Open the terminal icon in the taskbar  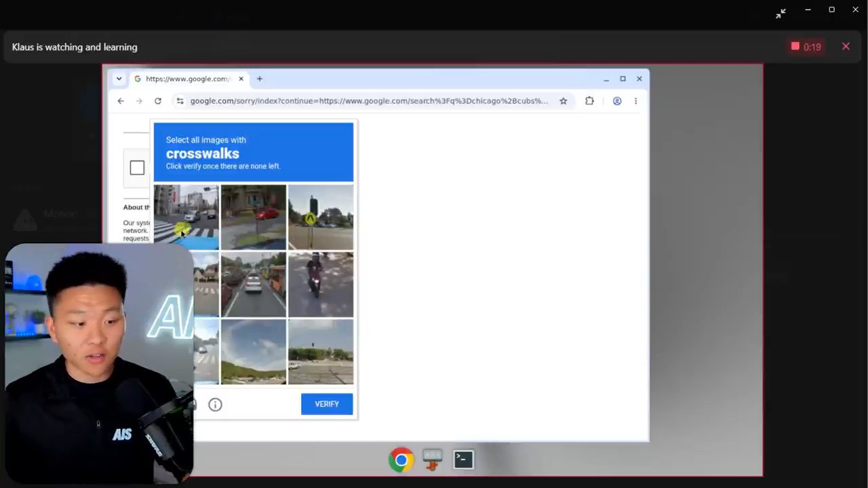(x=464, y=460)
